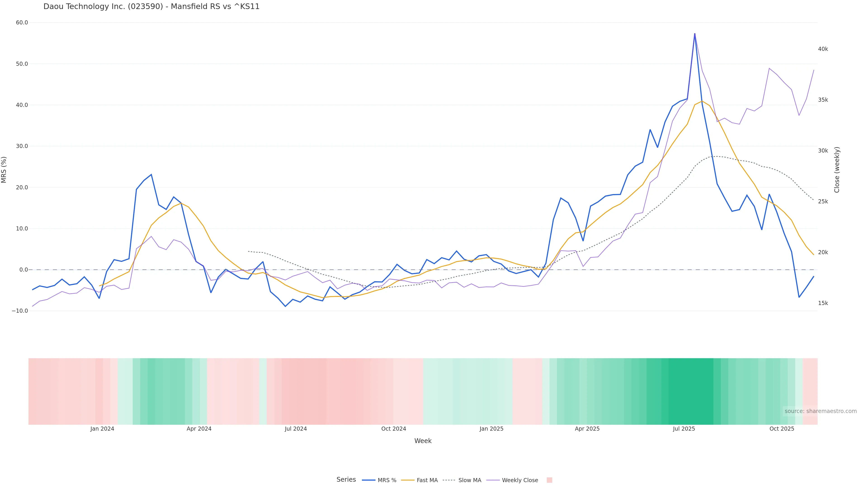
Task: Toggle the MRS % series in legend
Action: pyautogui.click(x=379, y=480)
